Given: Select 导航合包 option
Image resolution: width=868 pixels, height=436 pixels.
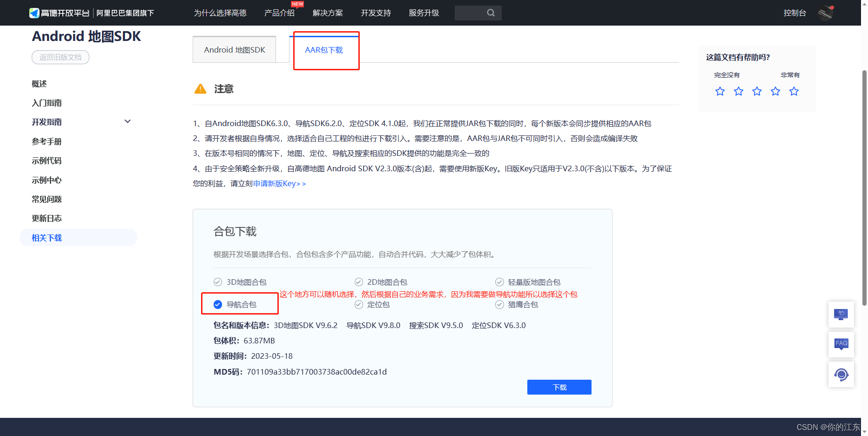Looking at the screenshot, I should [x=235, y=304].
